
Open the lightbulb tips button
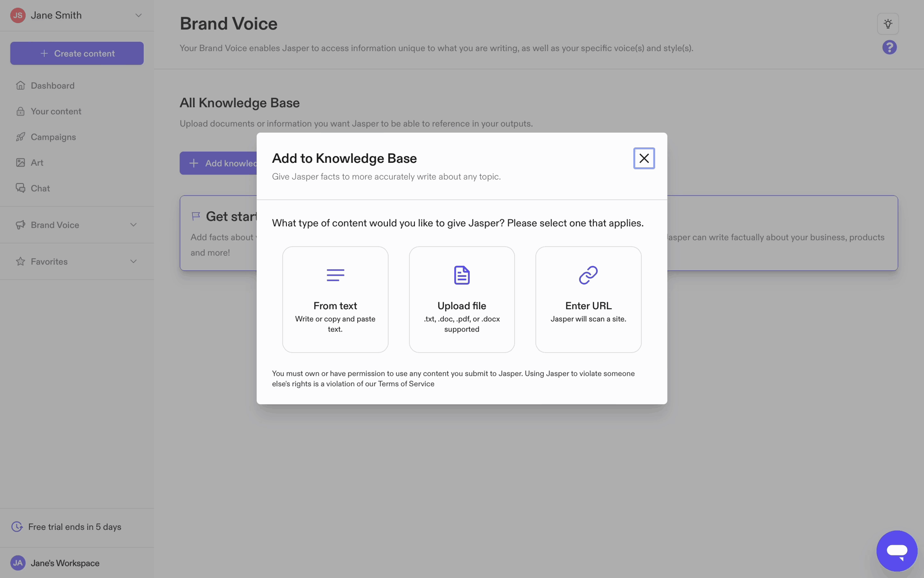(888, 24)
